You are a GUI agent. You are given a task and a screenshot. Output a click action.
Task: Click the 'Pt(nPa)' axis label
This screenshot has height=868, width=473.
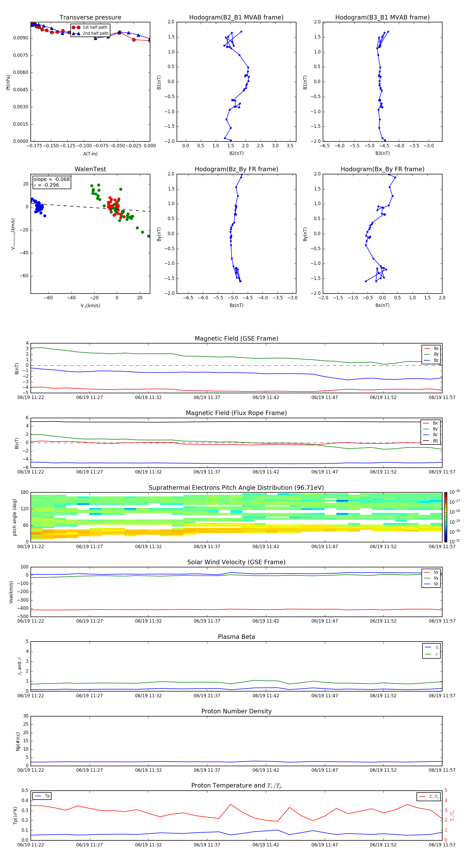tap(8, 82)
